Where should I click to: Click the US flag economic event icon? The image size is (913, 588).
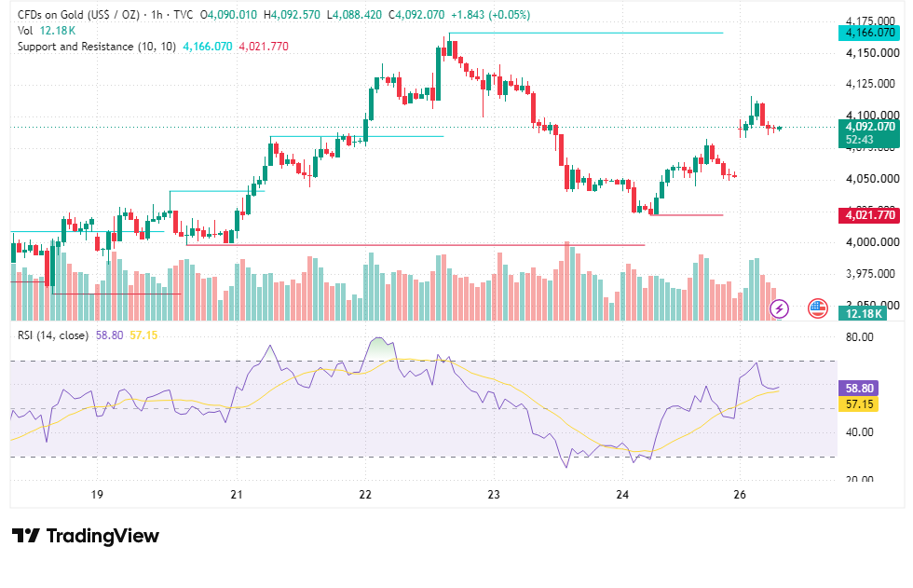(x=818, y=308)
